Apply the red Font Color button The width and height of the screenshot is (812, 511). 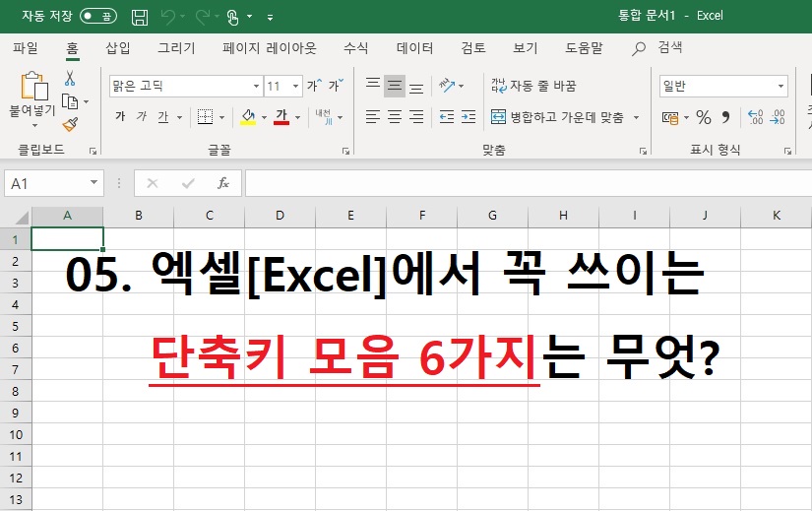tap(281, 117)
